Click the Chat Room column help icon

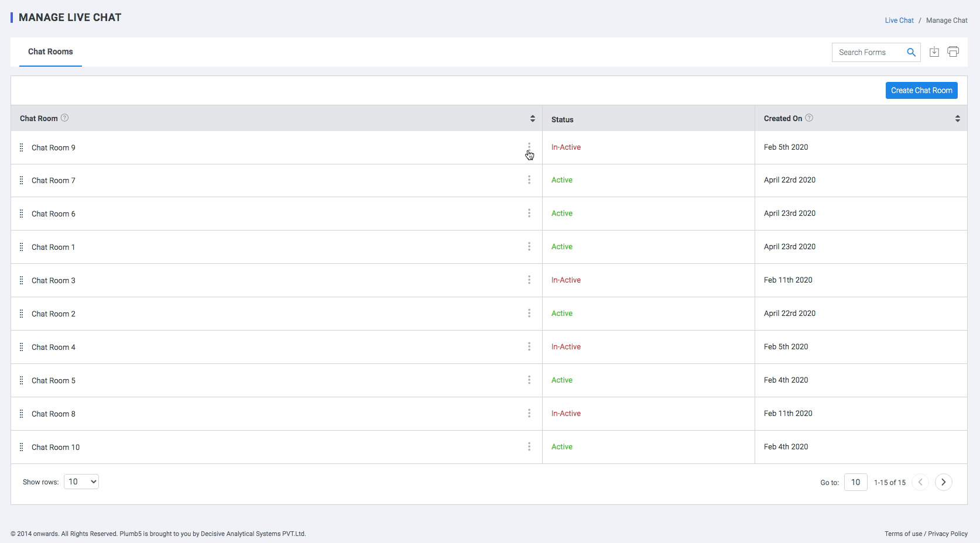pos(65,118)
